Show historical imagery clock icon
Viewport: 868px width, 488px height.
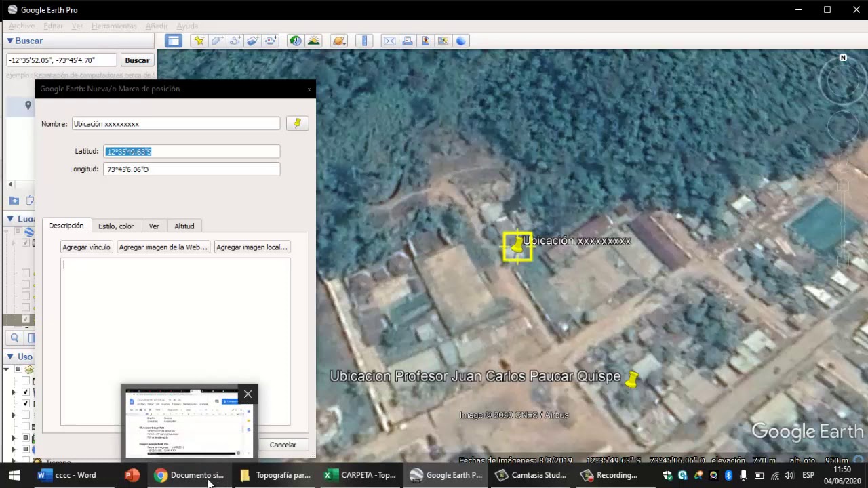(x=295, y=41)
